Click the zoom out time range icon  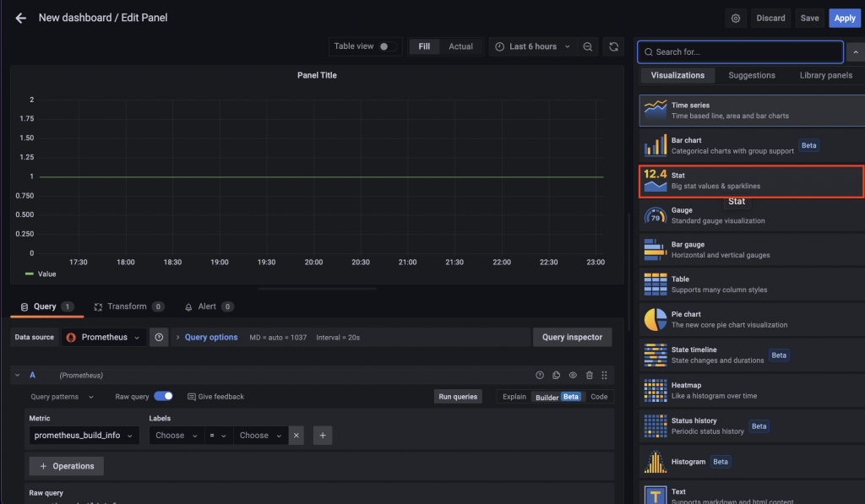(588, 47)
